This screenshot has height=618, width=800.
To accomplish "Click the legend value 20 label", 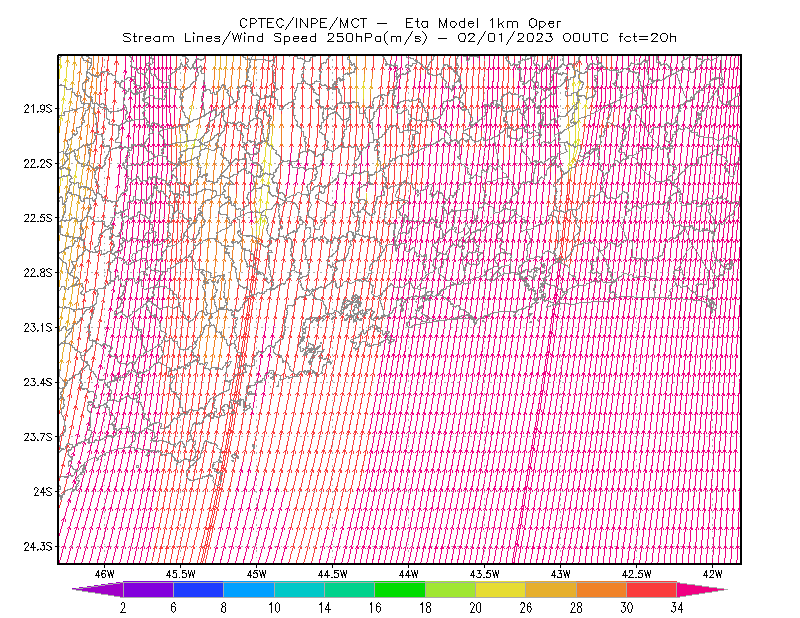I will coord(476,608).
